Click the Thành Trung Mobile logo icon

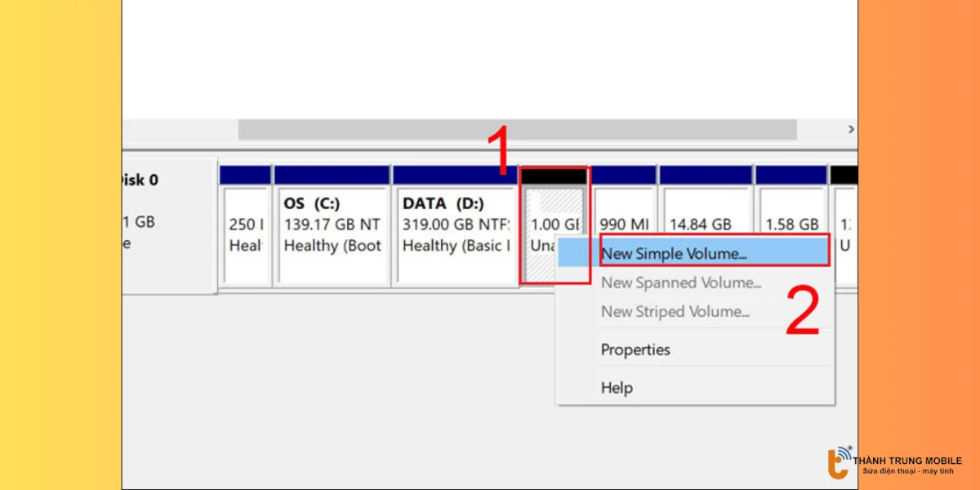838,462
